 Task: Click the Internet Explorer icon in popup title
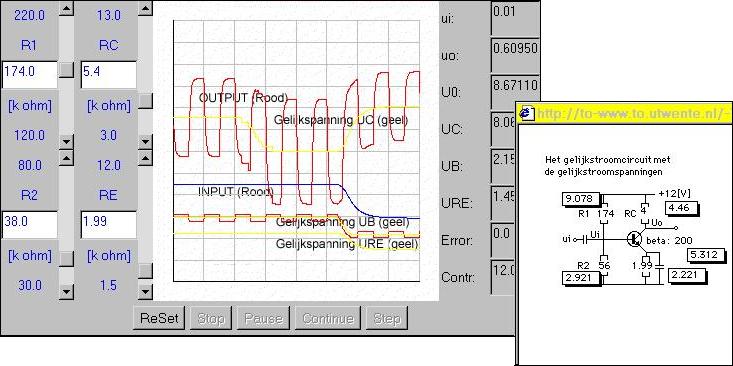(527, 112)
